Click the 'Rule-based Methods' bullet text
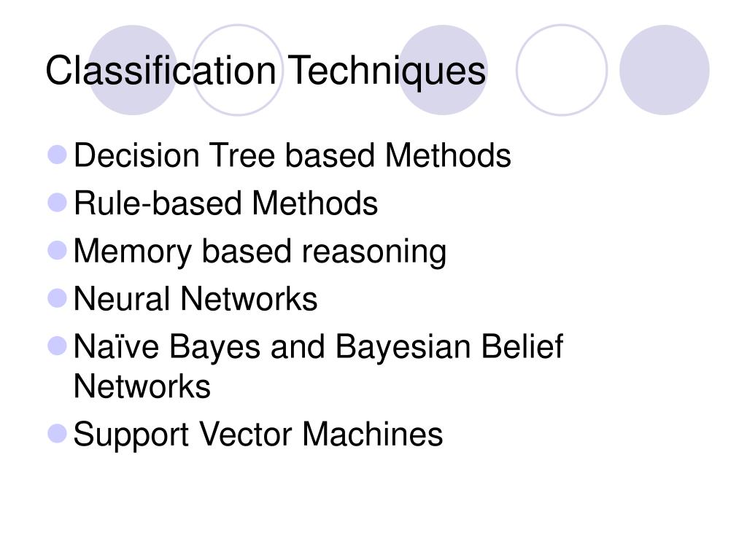 coord(226,203)
